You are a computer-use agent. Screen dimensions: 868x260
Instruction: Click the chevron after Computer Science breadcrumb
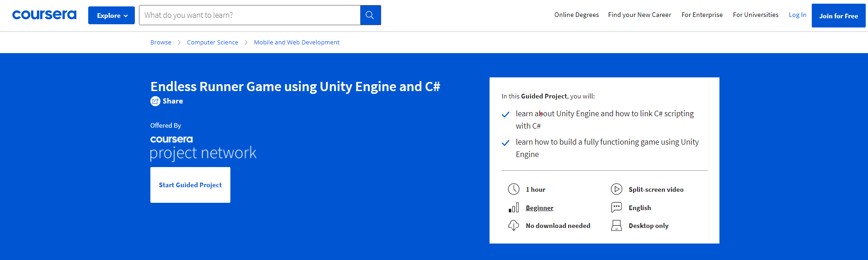(x=246, y=43)
